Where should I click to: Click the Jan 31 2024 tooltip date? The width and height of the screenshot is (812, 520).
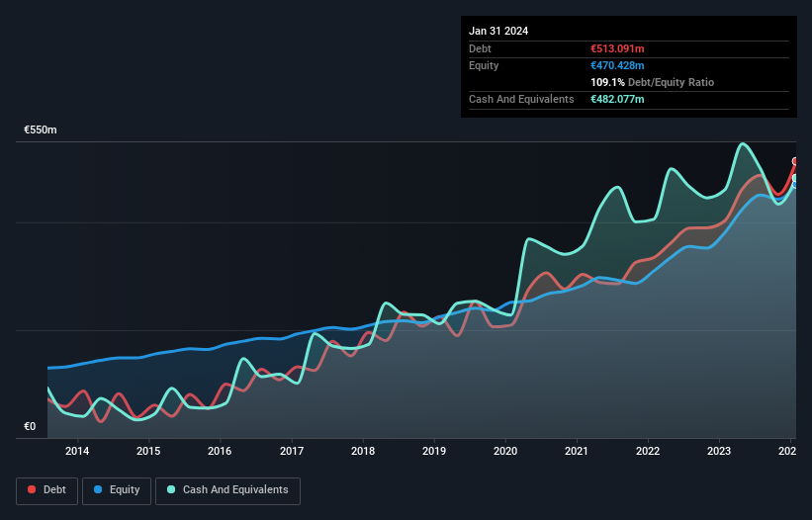pyautogui.click(x=498, y=31)
